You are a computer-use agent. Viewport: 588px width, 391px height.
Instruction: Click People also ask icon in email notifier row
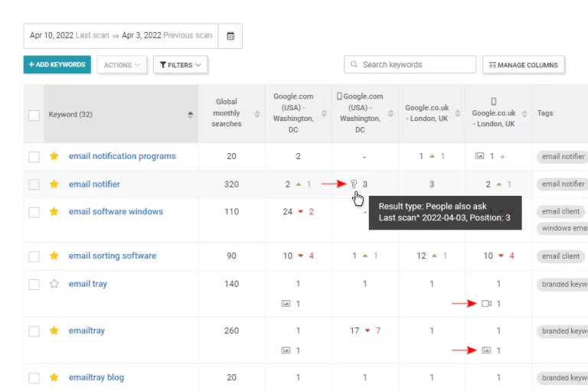pos(354,184)
